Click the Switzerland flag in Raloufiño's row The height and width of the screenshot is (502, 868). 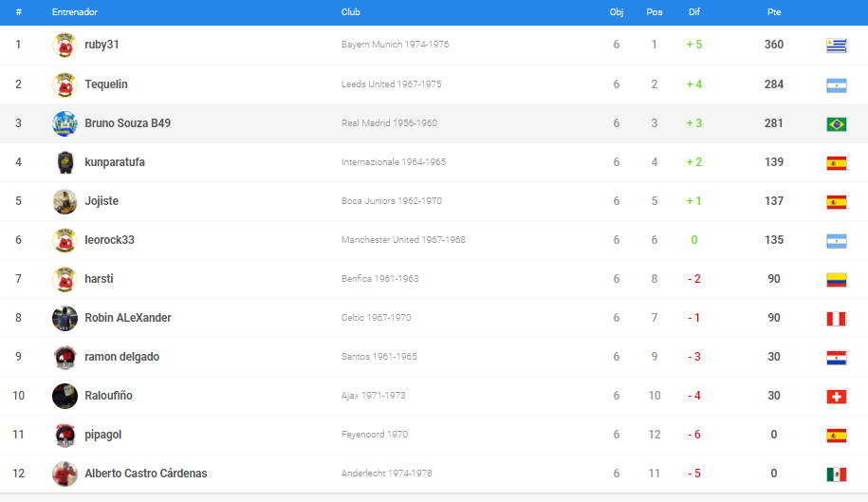[x=836, y=396]
